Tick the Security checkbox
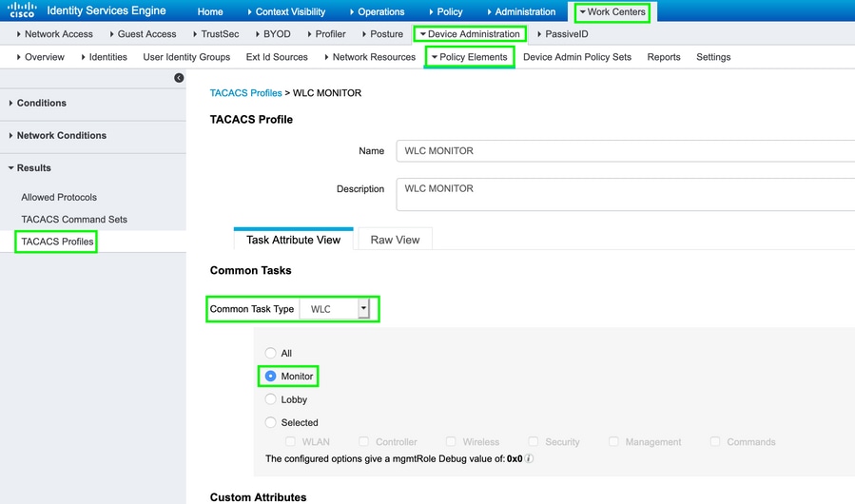 534,441
